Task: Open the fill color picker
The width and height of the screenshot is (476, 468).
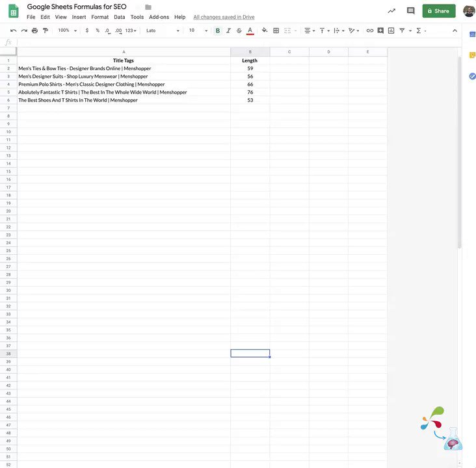Action: click(x=265, y=31)
